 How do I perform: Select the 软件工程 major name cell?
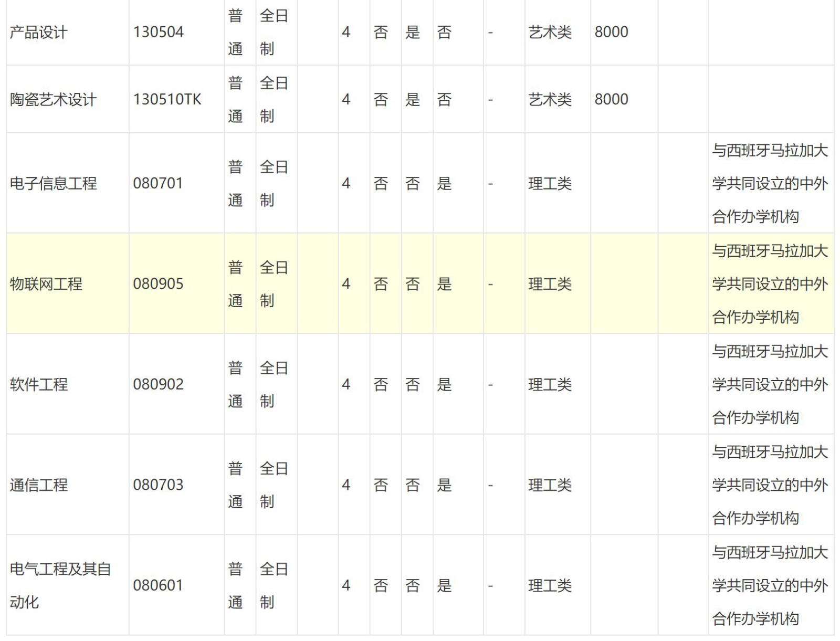67,384
